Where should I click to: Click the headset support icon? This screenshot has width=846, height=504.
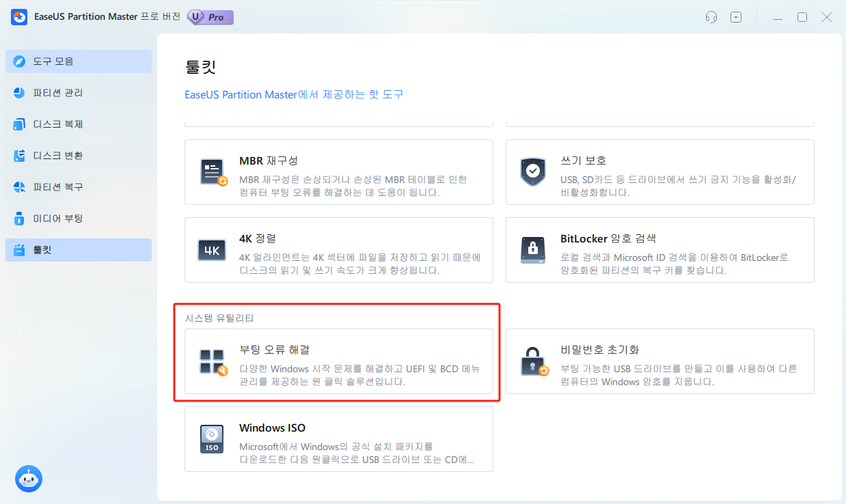click(711, 18)
